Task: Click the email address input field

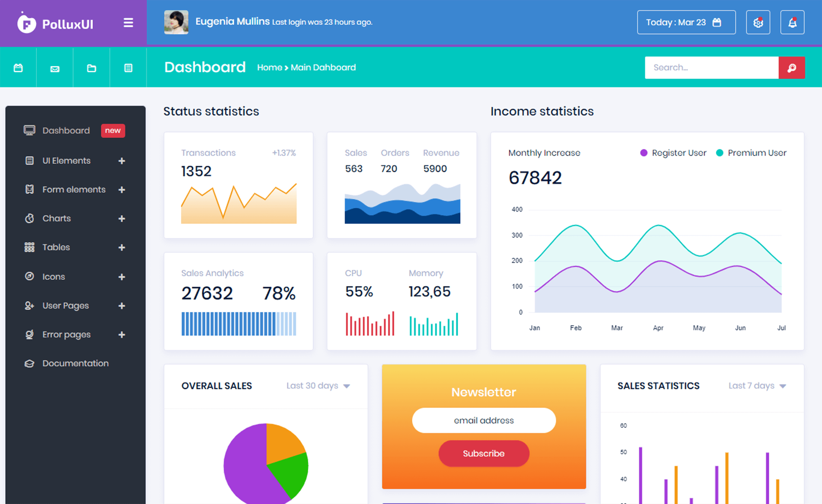Action: 483,420
